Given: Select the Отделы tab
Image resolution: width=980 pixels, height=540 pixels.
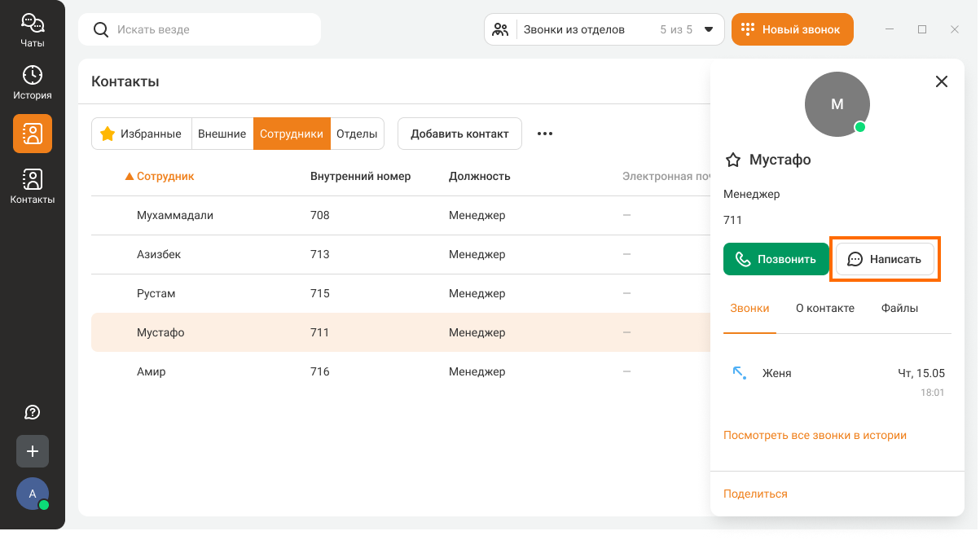Looking at the screenshot, I should [357, 134].
